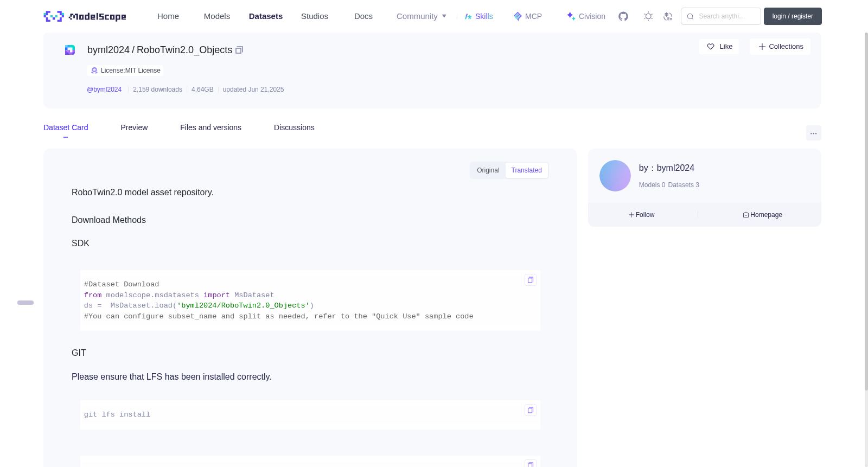This screenshot has height=467, width=868.
Task: Open the Skills page
Action: pos(478,16)
